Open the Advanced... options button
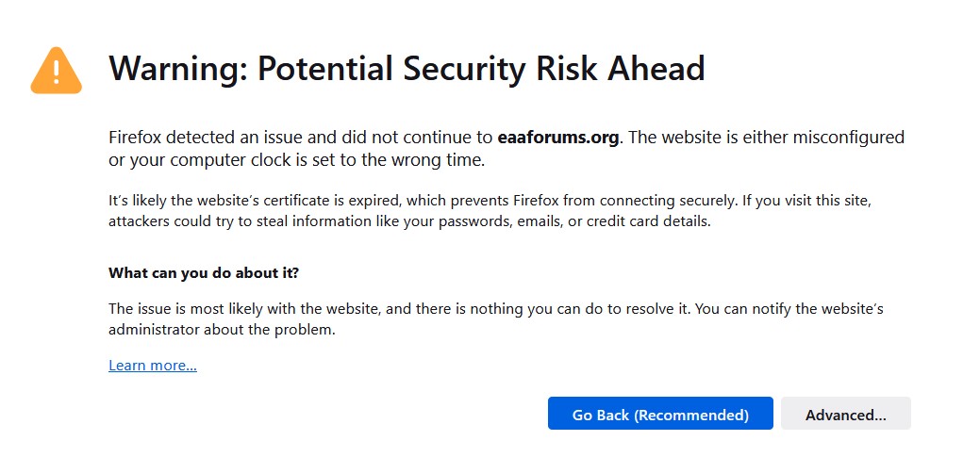The image size is (980, 457). pyautogui.click(x=846, y=415)
